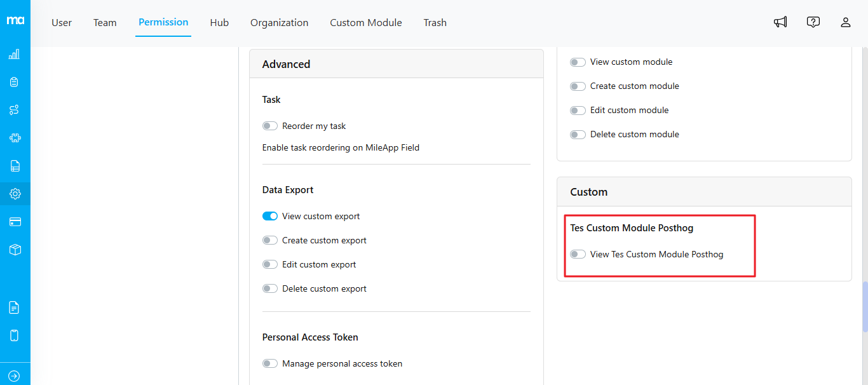Open the credit card billing icon
This screenshot has width=868, height=385.
15,222
